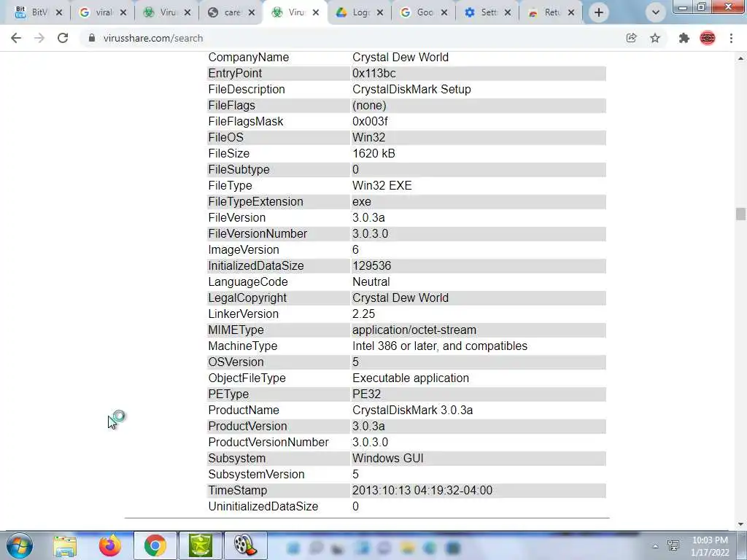
Task: Open a new browser tab
Action: (x=599, y=12)
